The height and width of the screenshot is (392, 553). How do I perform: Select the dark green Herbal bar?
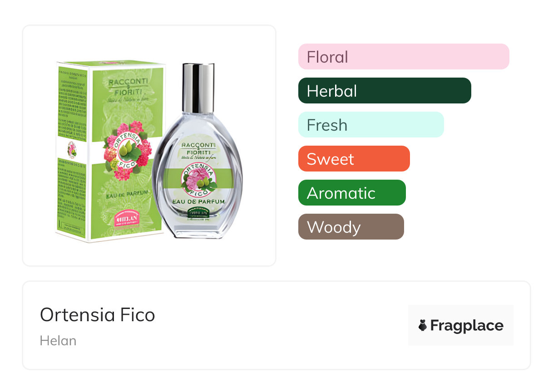[x=385, y=91]
